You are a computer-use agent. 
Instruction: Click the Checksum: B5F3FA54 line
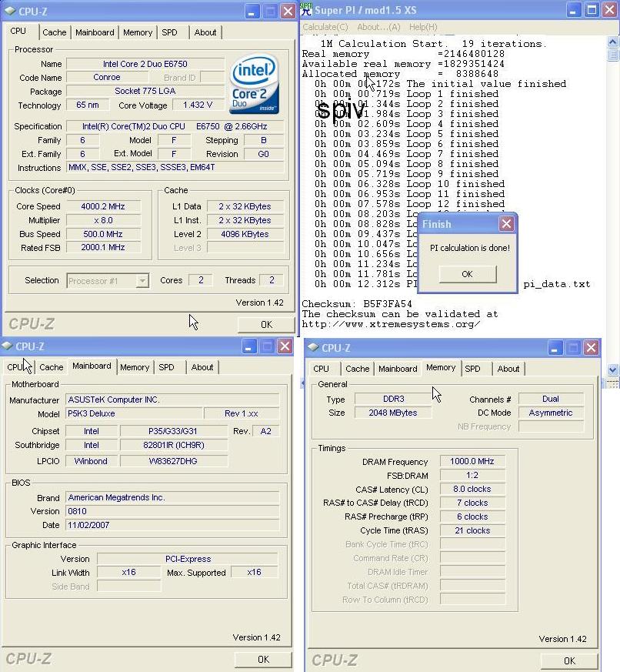click(357, 304)
